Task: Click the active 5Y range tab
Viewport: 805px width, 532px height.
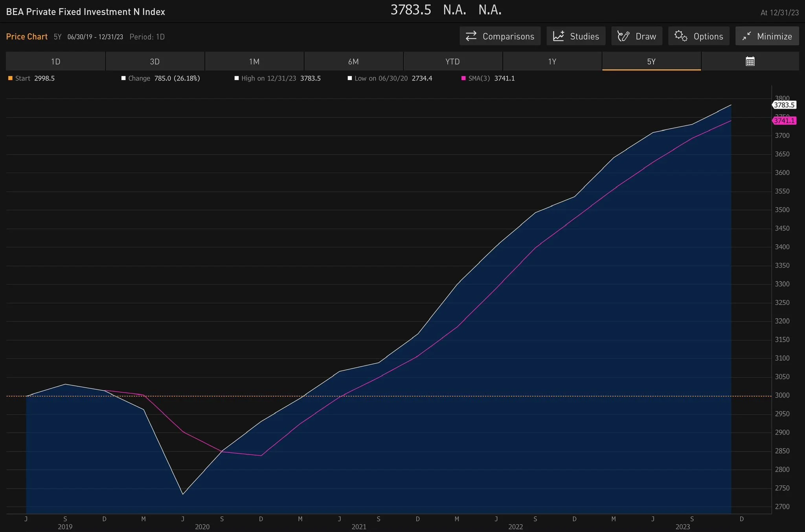Action: pyautogui.click(x=651, y=61)
